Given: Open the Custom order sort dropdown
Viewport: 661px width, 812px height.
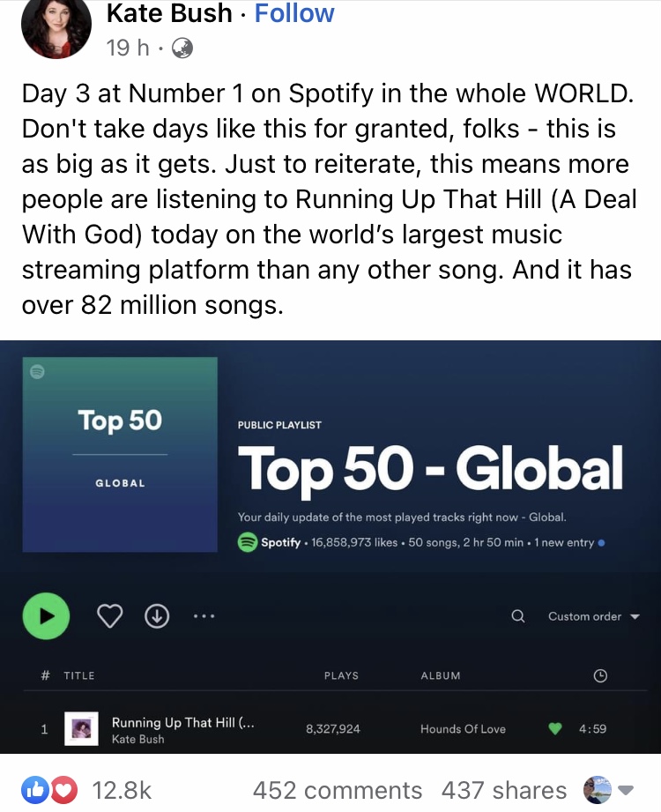Looking at the screenshot, I should (593, 616).
